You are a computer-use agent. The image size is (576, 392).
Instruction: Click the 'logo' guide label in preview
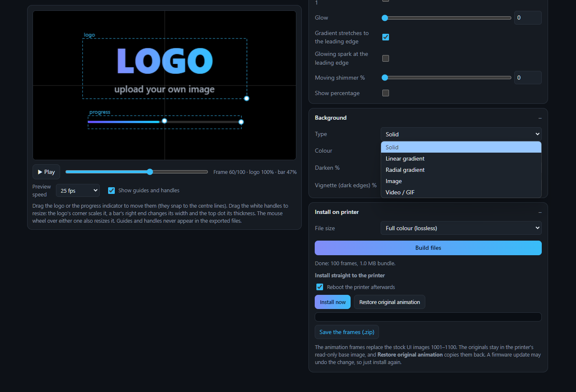[x=89, y=35]
